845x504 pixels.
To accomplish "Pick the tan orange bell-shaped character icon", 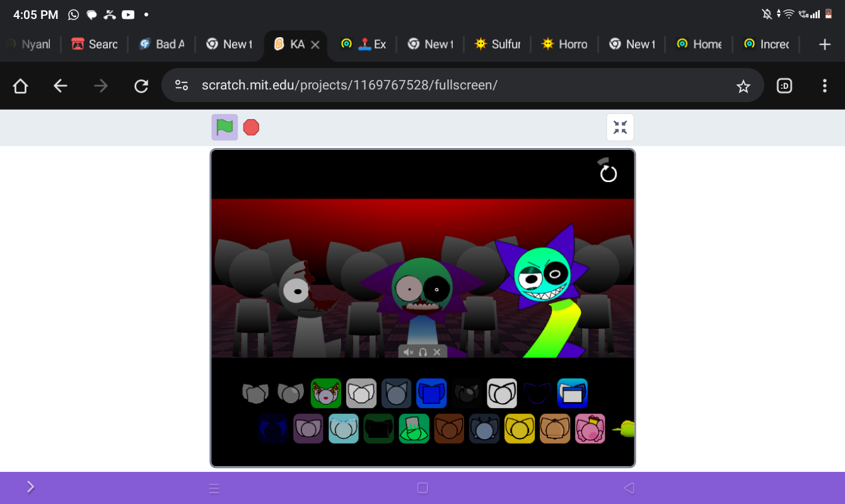I will tap(555, 428).
